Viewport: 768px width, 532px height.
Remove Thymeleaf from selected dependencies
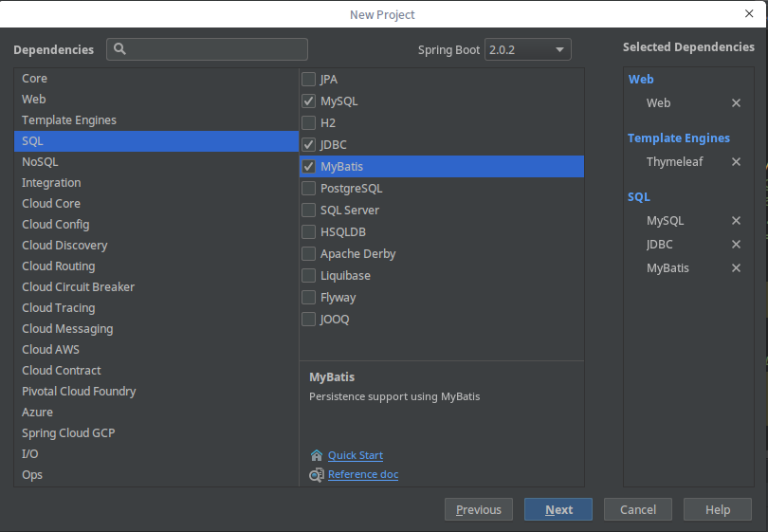pyautogui.click(x=736, y=161)
